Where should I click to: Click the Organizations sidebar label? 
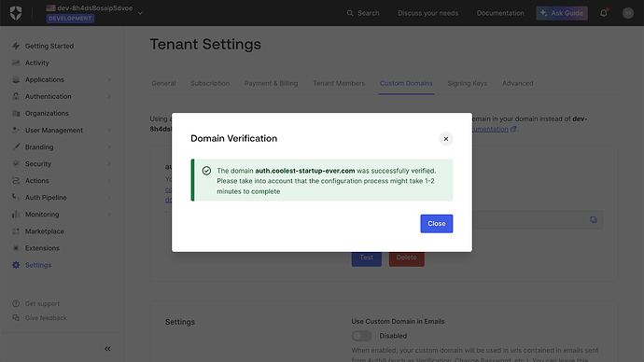(47, 113)
